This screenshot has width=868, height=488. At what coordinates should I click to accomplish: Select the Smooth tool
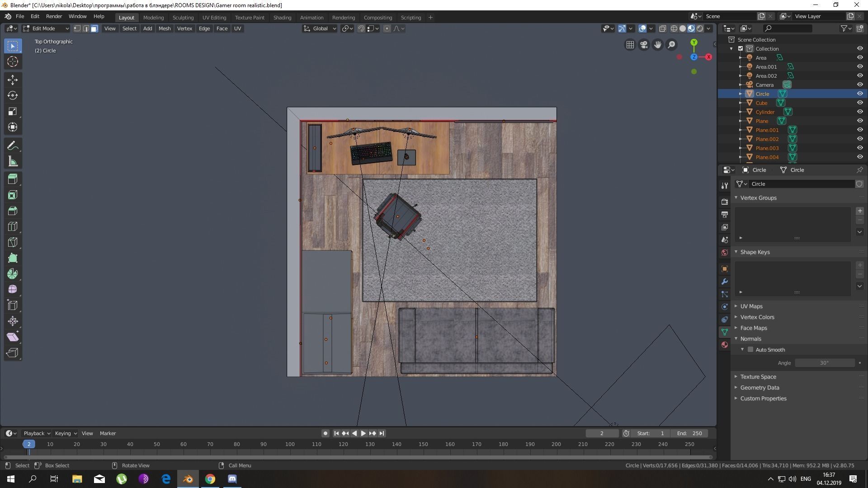point(13,290)
